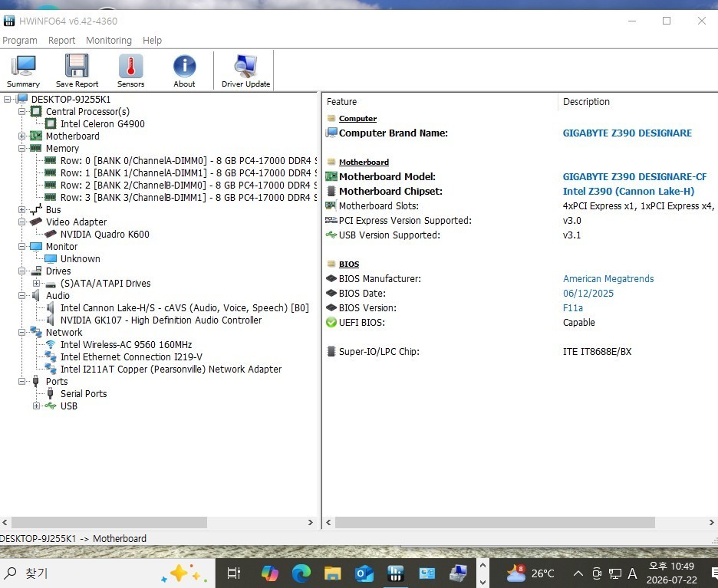Click the left pane horizontal scrollbar thumb
This screenshot has width=718, height=588.
coord(109,522)
